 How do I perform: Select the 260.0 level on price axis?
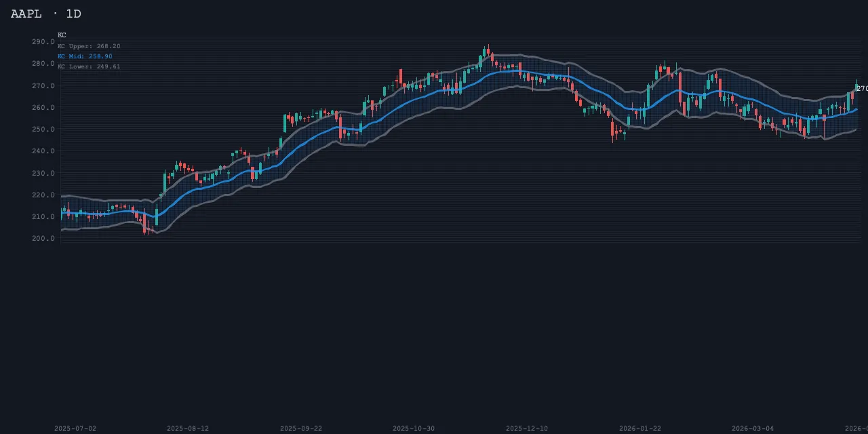click(x=43, y=107)
